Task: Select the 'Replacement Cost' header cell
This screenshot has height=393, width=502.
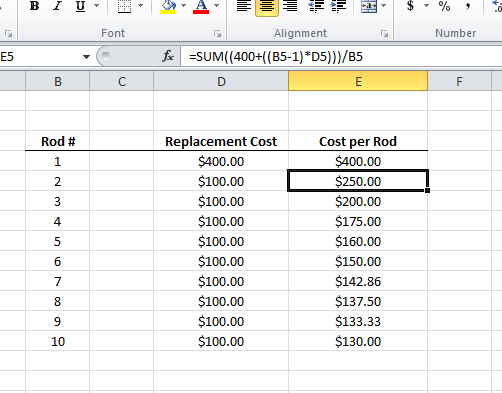Action: [221, 141]
